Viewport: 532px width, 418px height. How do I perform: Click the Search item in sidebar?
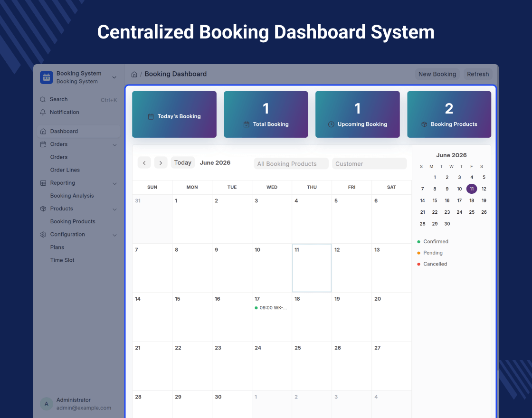(x=78, y=99)
